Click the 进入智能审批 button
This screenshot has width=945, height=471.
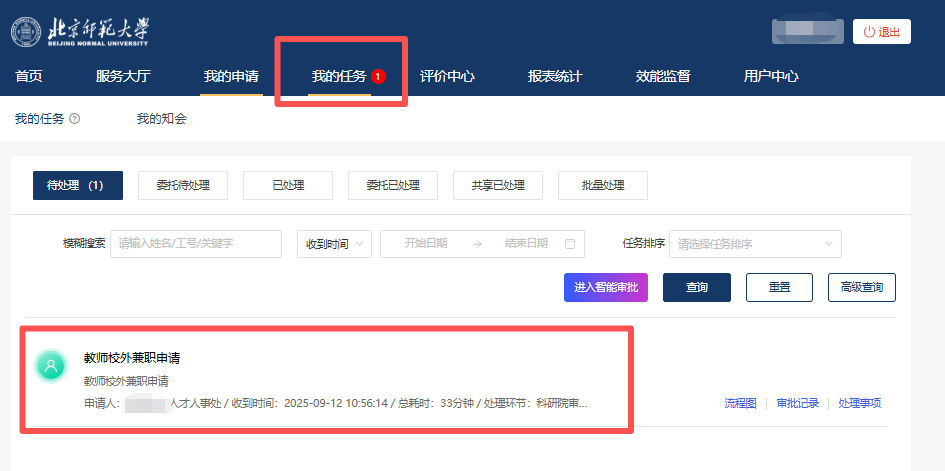coord(606,287)
